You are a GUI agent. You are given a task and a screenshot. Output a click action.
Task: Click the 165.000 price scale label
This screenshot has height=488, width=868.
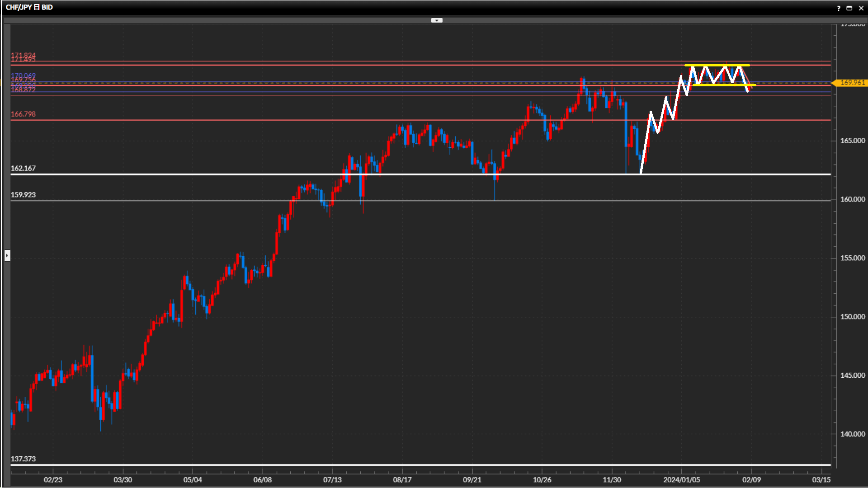[x=852, y=141]
